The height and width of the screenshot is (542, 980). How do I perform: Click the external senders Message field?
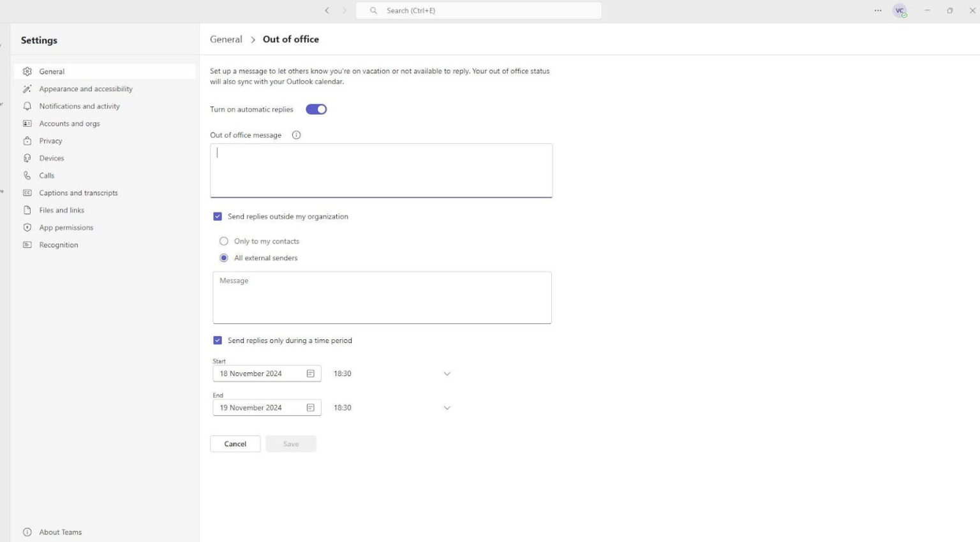[382, 297]
